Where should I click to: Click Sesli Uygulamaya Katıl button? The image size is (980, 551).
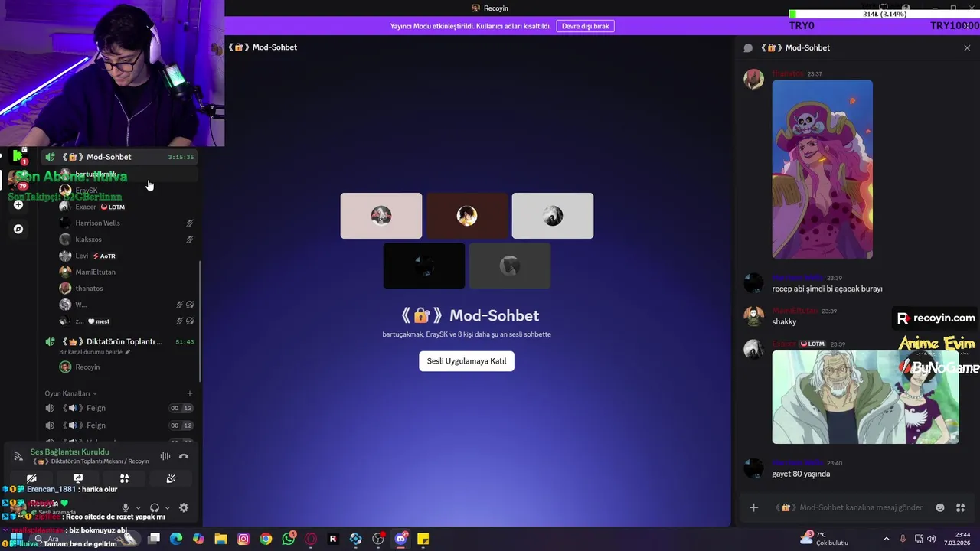(466, 361)
